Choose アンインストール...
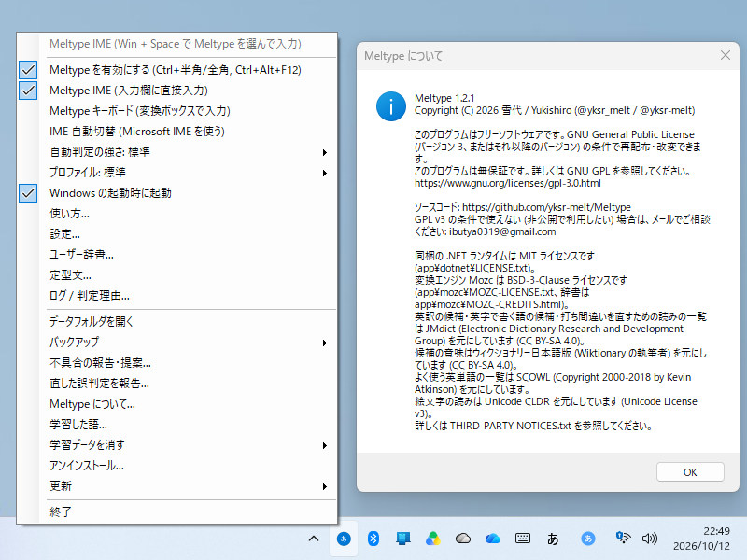Viewport: 747px width, 560px height. pyautogui.click(x=176, y=465)
